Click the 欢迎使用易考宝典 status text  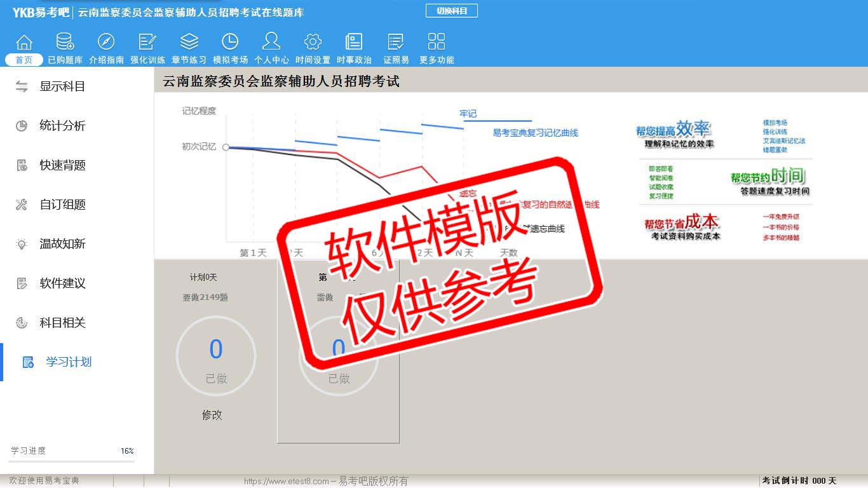point(44,481)
